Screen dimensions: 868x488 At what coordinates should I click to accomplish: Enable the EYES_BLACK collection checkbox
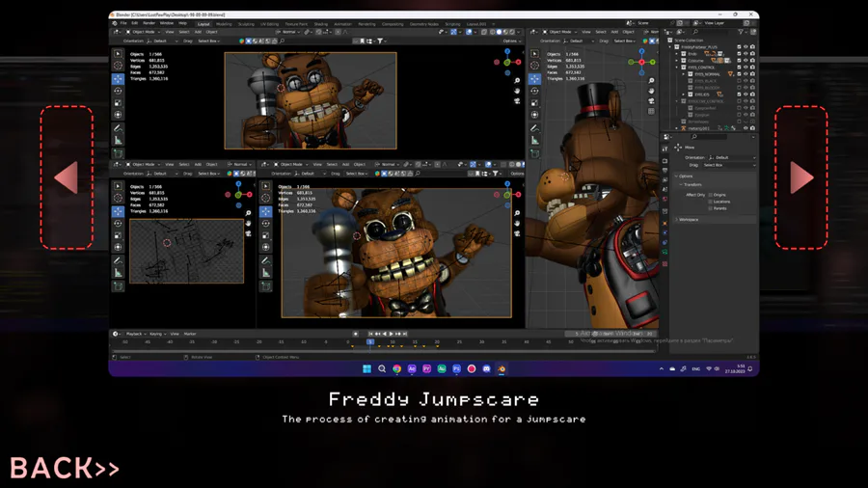point(739,81)
